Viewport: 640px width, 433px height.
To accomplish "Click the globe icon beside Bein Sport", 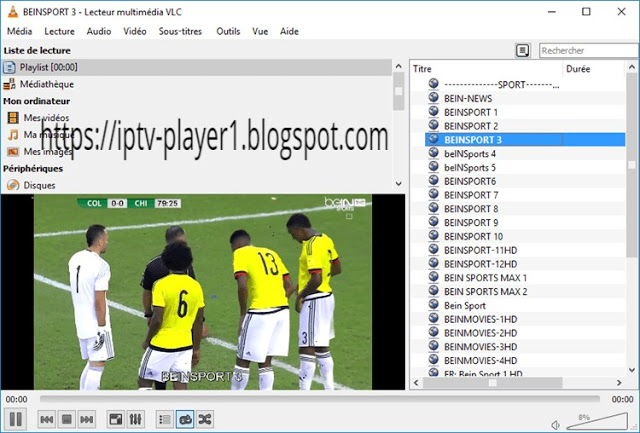I will pyautogui.click(x=433, y=304).
